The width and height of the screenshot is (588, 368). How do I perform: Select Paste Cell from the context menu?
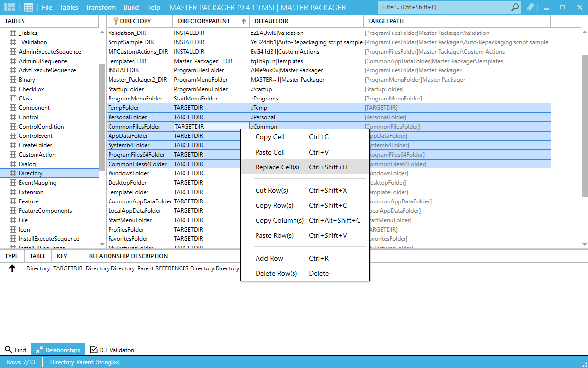(305, 152)
